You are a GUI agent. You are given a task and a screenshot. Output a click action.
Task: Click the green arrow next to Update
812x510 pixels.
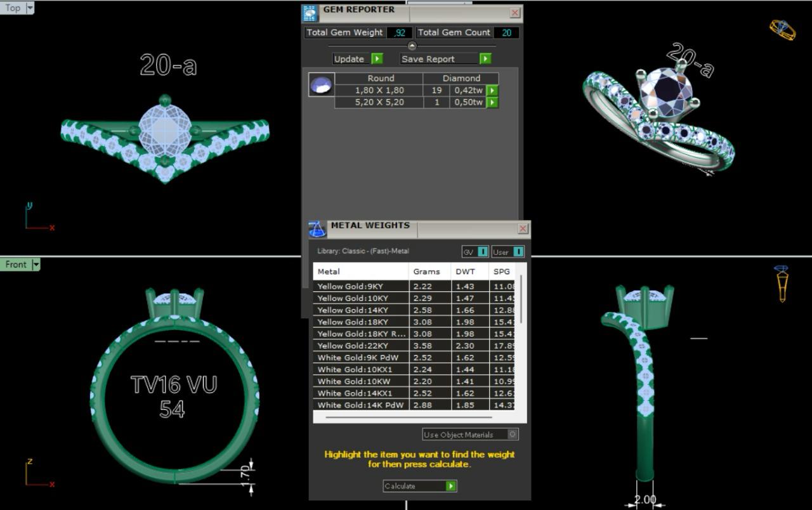click(x=377, y=59)
